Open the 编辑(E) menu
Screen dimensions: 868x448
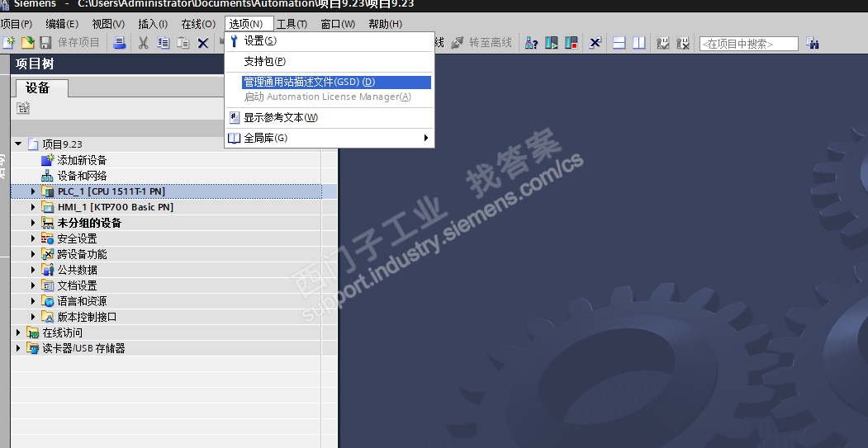(62, 24)
